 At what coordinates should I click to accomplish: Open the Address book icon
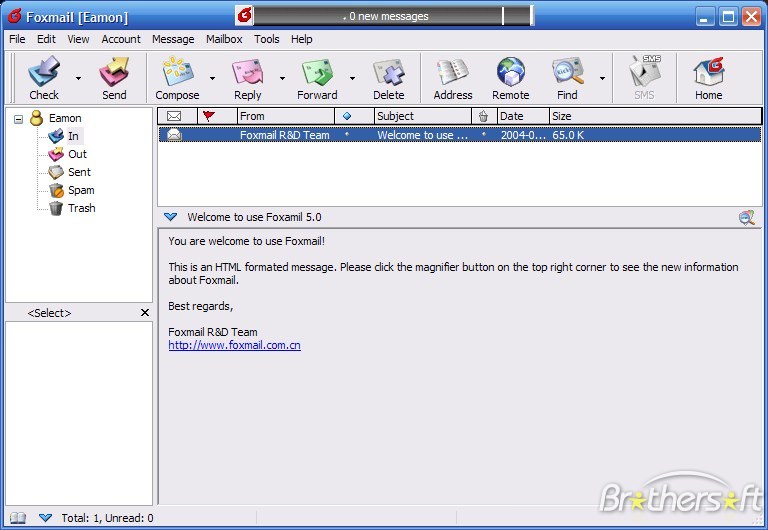[x=453, y=72]
